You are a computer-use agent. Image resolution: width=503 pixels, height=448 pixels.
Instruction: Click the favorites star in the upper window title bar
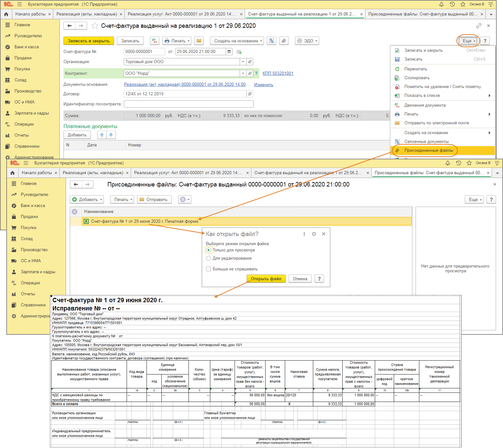(463, 4)
